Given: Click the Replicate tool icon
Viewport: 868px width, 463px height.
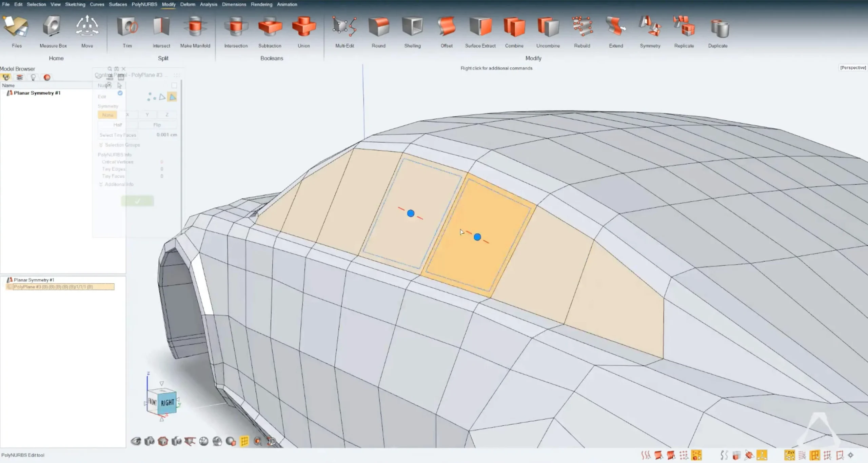Looking at the screenshot, I should (x=684, y=28).
